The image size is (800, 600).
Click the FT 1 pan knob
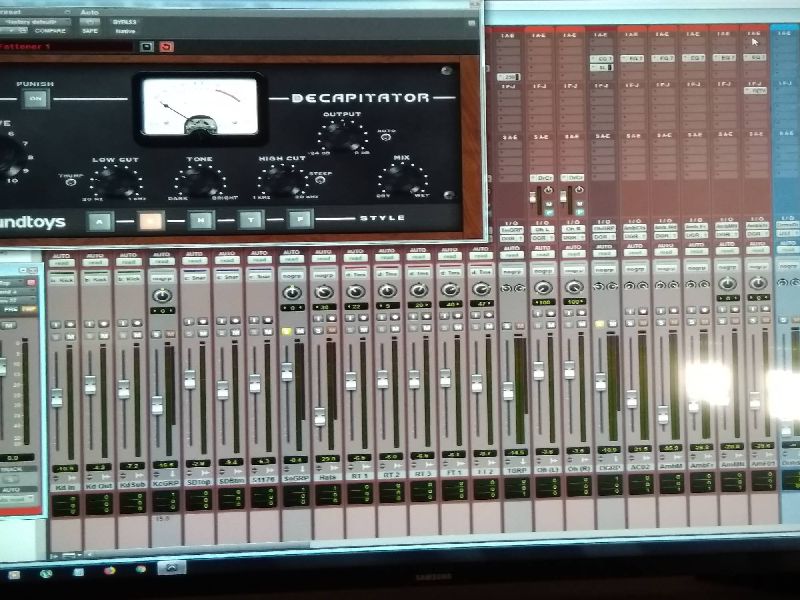[450, 290]
